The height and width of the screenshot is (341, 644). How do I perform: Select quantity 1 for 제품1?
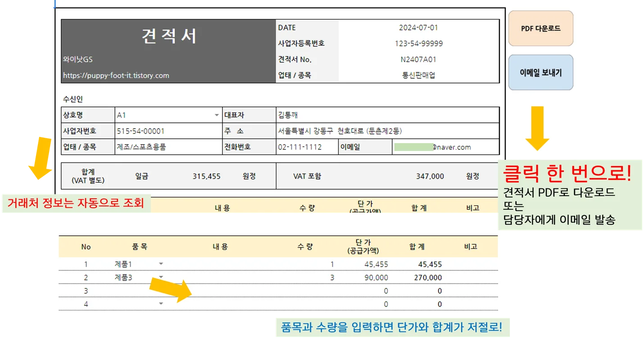(332, 264)
